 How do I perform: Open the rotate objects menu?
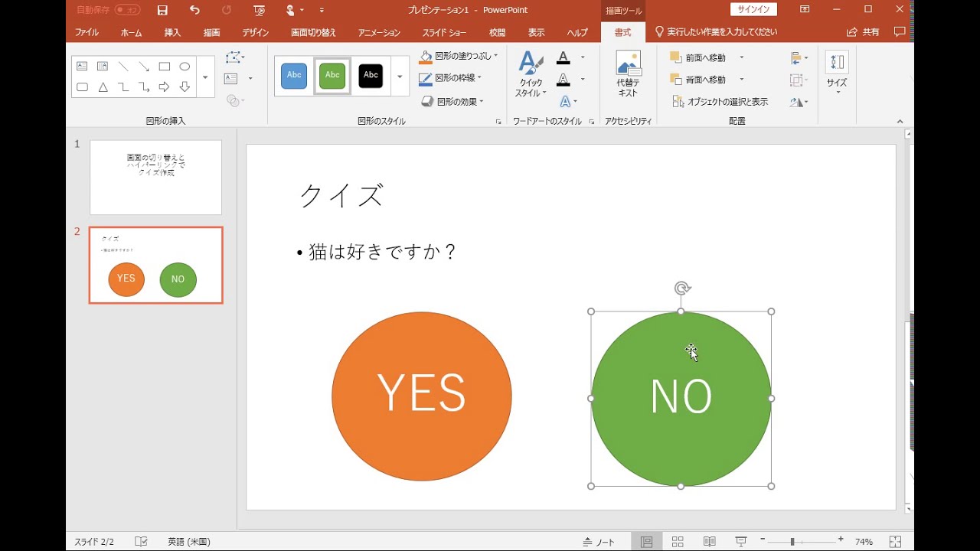799,101
